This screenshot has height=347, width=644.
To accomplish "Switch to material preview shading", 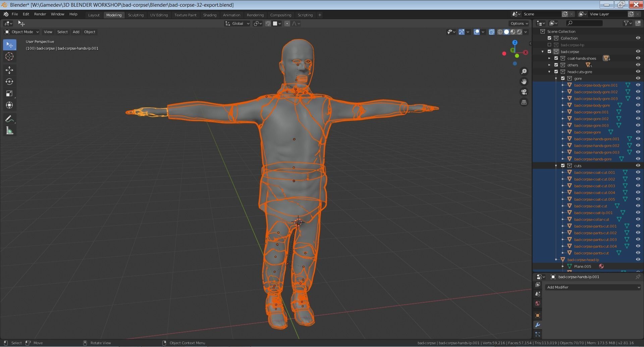I will coord(513,32).
